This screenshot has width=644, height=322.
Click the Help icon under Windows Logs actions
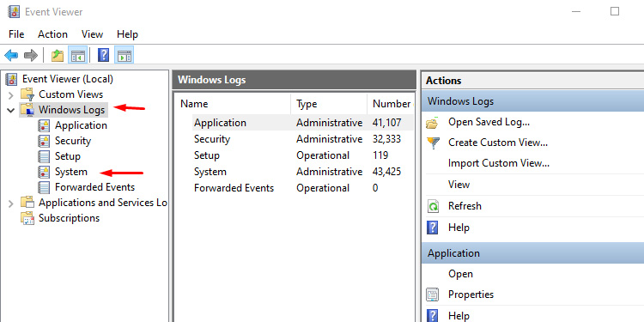(433, 228)
